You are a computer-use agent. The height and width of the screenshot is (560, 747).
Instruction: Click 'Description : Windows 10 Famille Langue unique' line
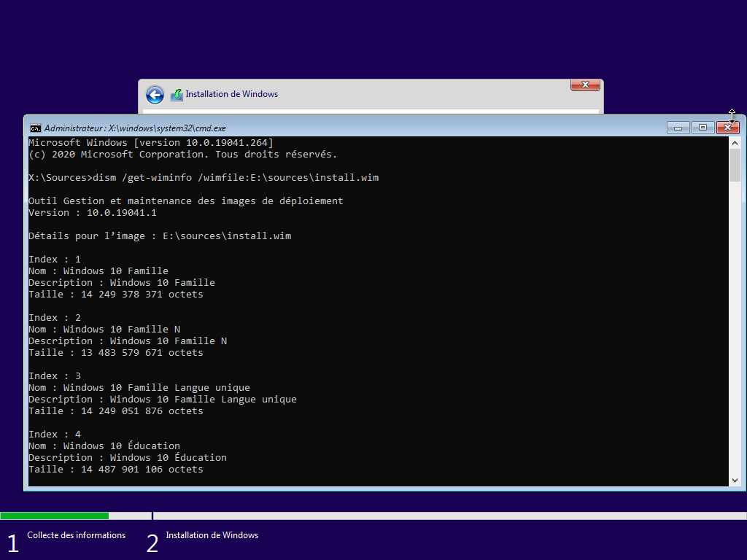pos(163,400)
